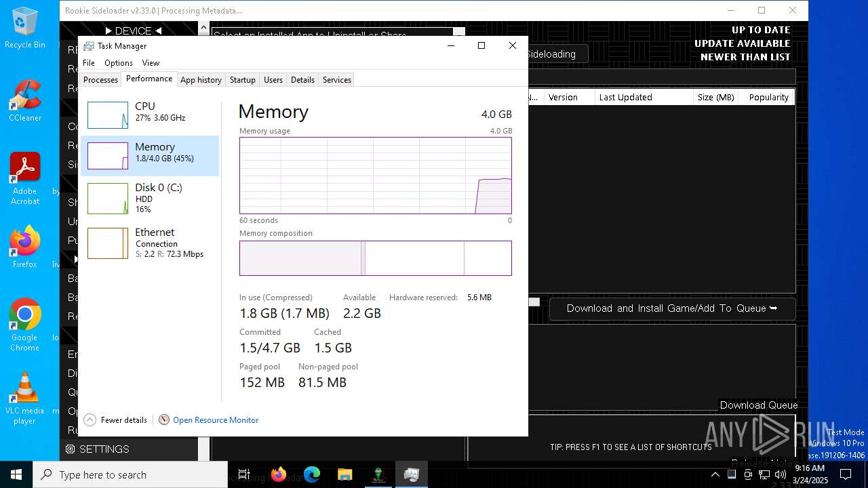Open the network icon in system tray
This screenshot has width=868, height=488.
click(764, 474)
